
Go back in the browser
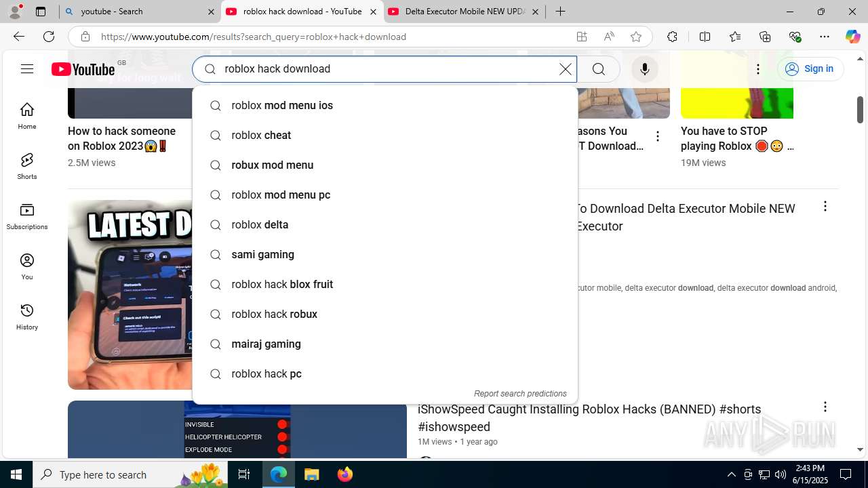click(x=19, y=37)
